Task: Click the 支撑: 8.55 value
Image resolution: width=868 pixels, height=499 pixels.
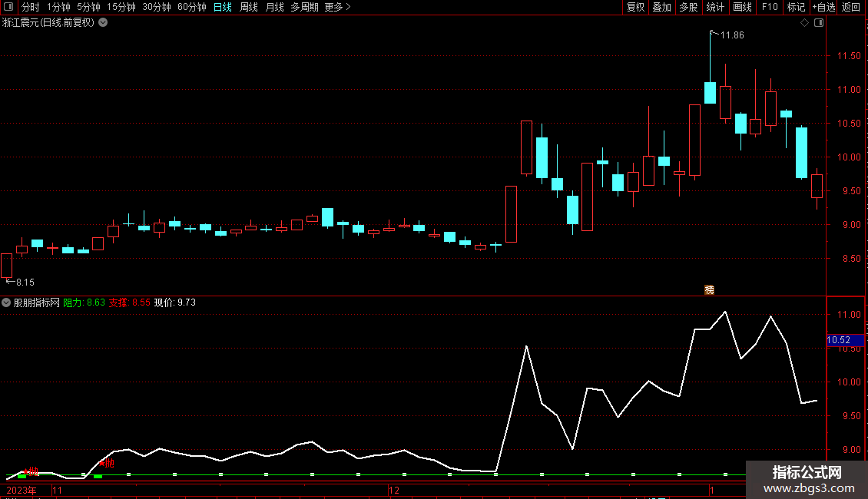Action: tap(130, 302)
